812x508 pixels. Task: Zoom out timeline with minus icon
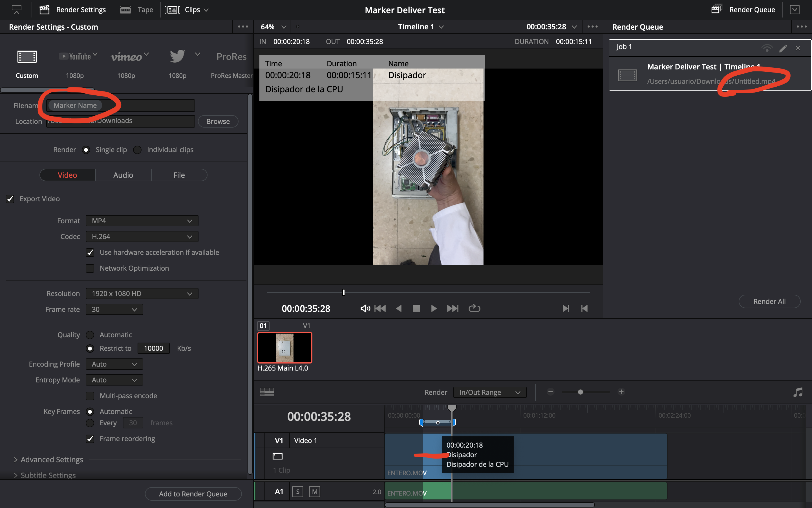550,392
